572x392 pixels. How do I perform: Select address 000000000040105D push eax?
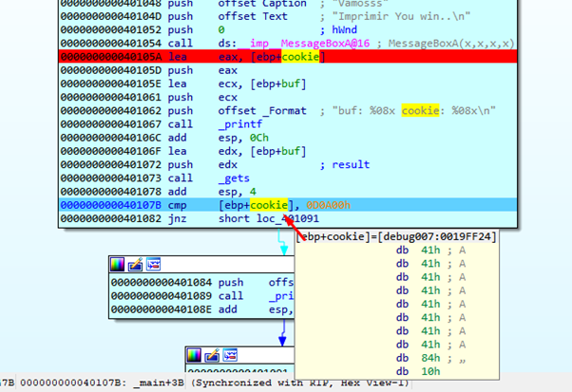(288, 70)
